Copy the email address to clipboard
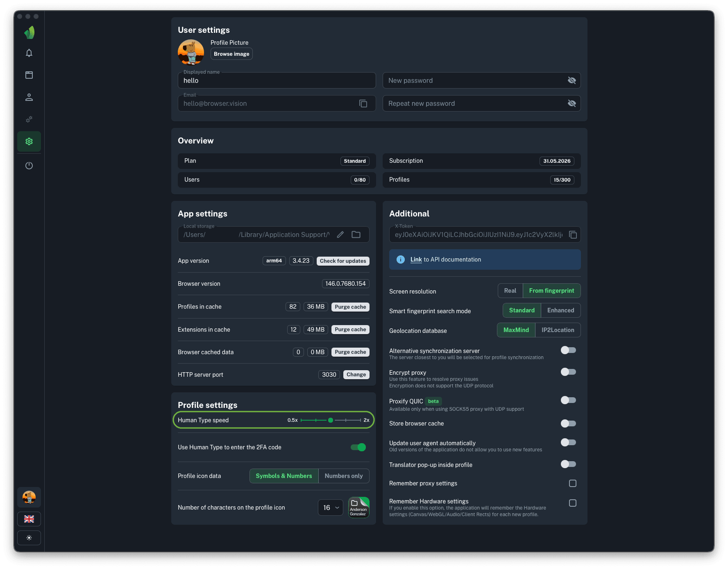The image size is (728, 569). tap(363, 104)
